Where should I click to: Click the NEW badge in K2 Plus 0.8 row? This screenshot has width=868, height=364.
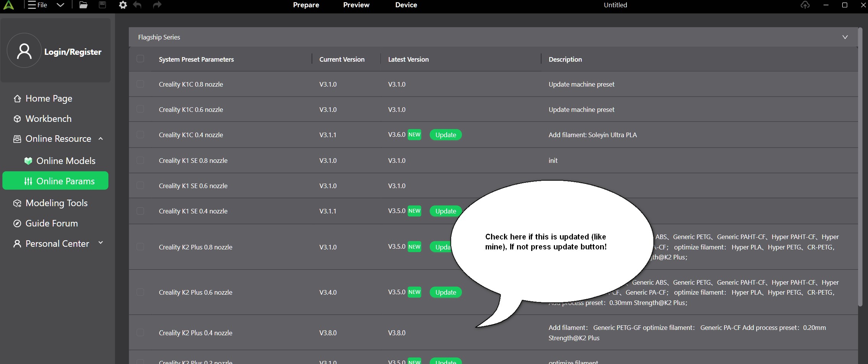[x=414, y=247]
